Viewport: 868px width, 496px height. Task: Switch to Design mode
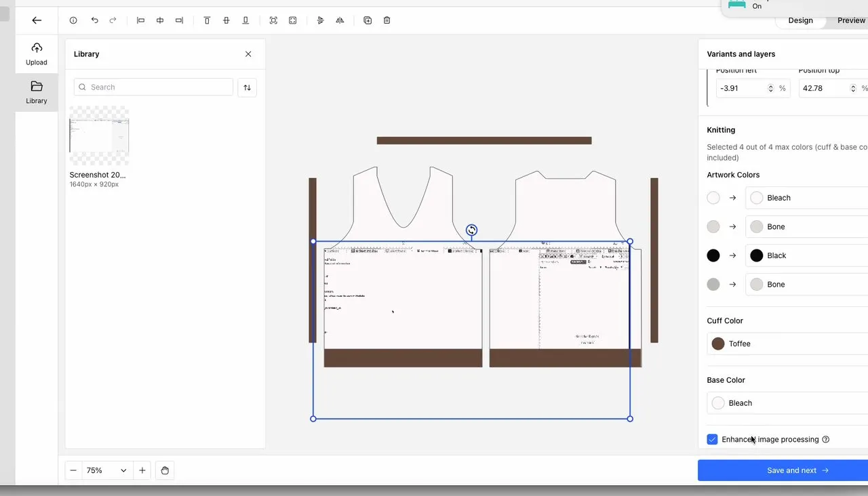pos(800,20)
